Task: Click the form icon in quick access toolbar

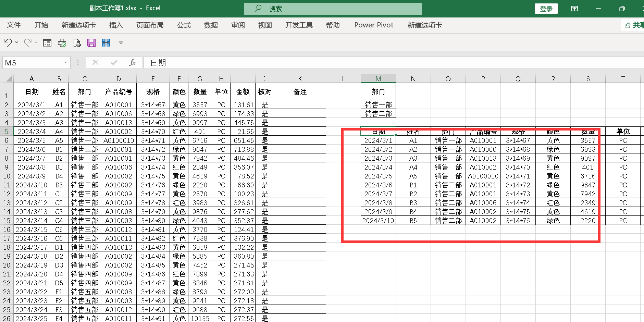Action: pos(47,43)
